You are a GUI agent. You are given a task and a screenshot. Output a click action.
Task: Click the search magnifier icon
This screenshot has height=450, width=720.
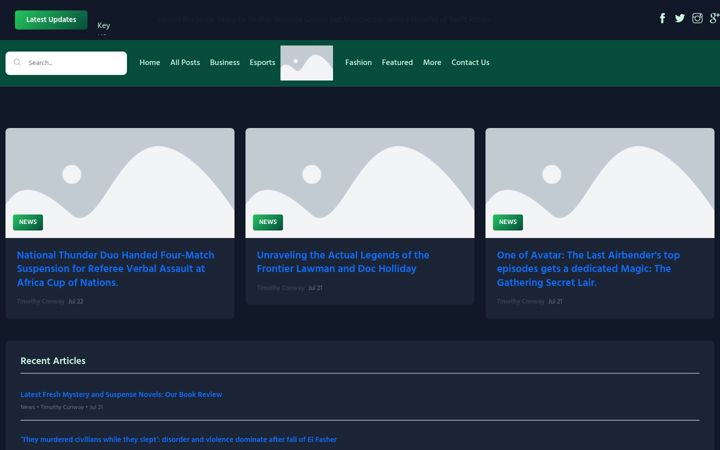coord(17,62)
